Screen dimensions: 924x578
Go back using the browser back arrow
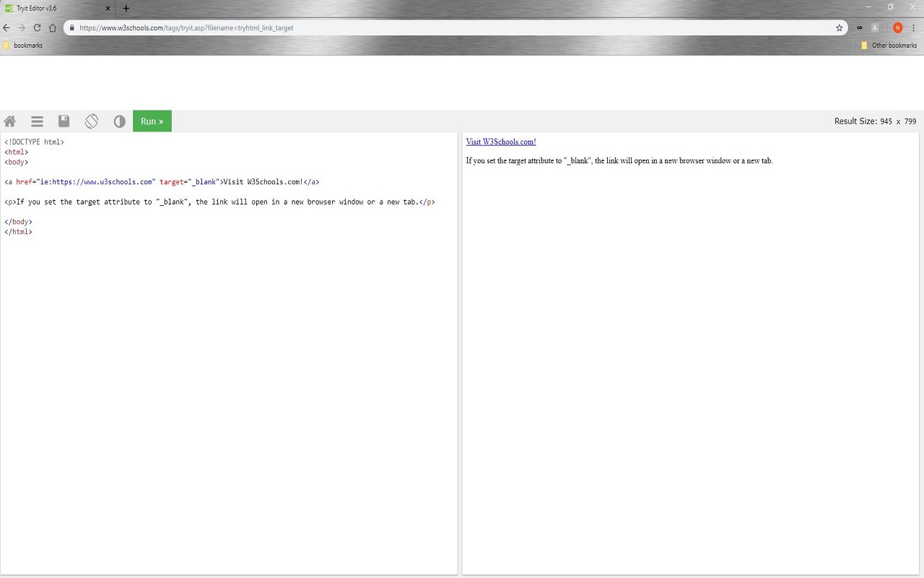click(x=6, y=27)
